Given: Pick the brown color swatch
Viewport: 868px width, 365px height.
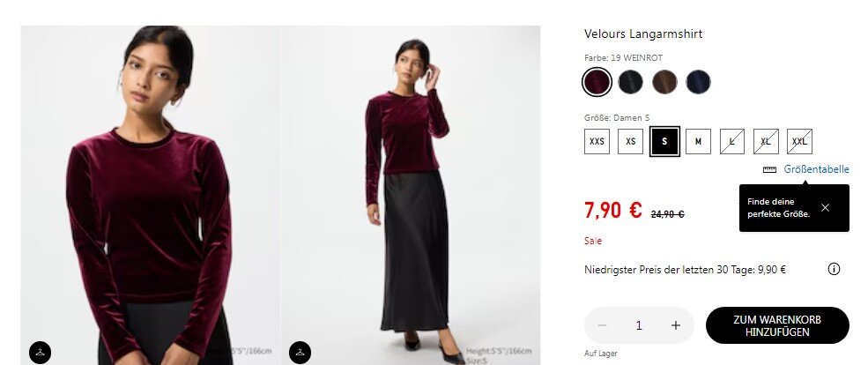Looking at the screenshot, I should [x=664, y=82].
